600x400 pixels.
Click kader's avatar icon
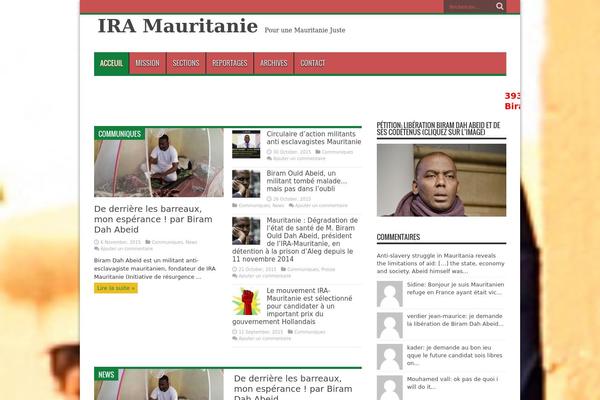click(390, 357)
